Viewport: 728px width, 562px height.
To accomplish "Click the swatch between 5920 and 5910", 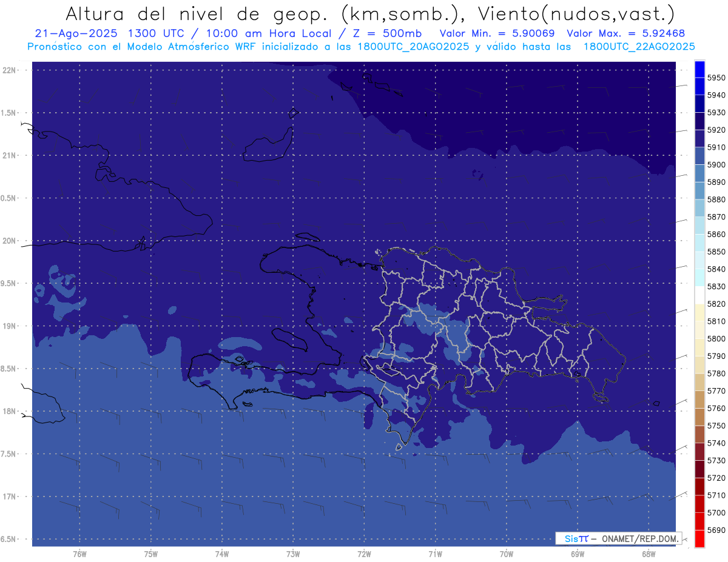I will click(x=699, y=138).
